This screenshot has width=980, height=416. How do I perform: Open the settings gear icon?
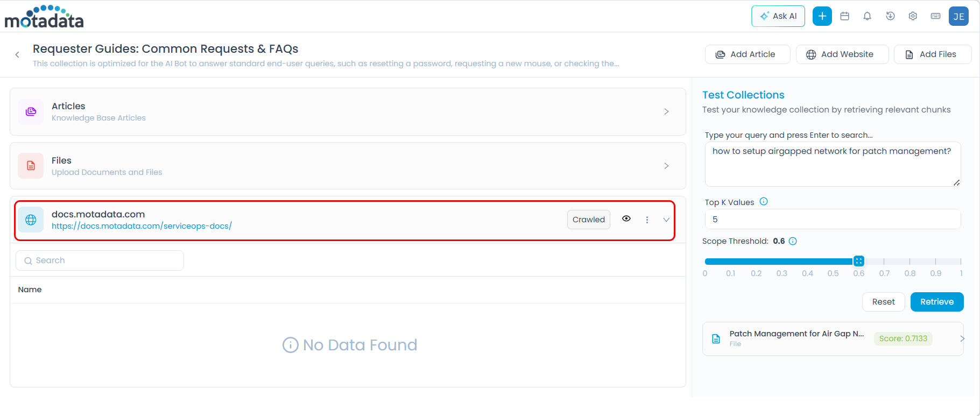tap(913, 16)
